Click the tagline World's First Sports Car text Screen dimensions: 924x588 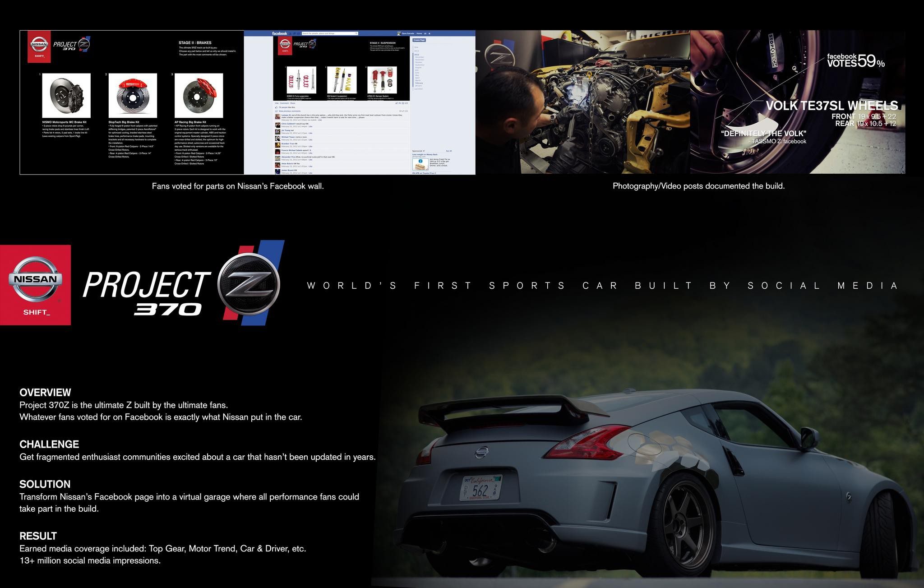coord(603,285)
